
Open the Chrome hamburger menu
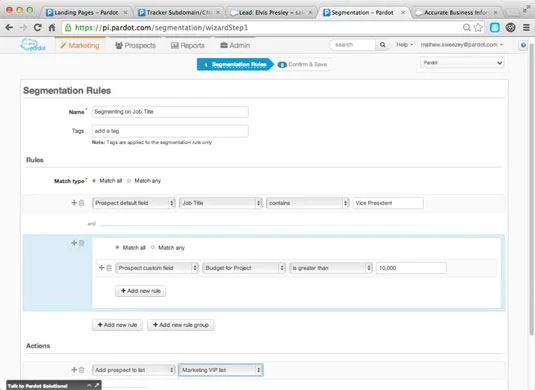click(526, 28)
